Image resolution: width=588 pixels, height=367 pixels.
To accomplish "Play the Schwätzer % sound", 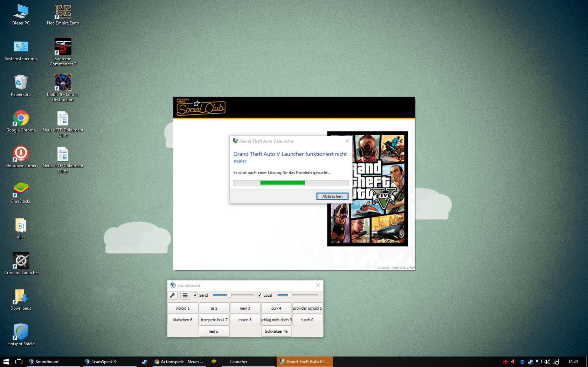I will 276,331.
